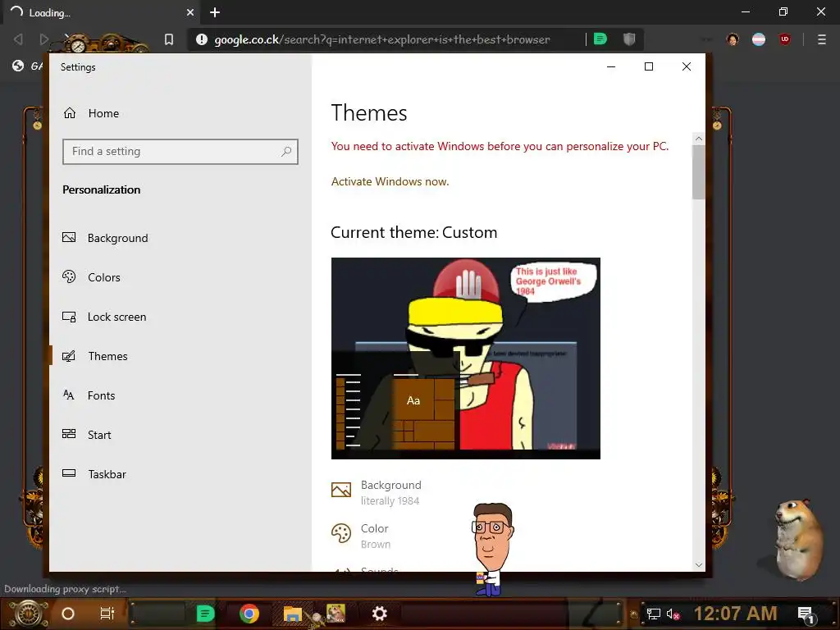
Task: Click the Taskbar icon in sidebar
Action: coord(69,473)
